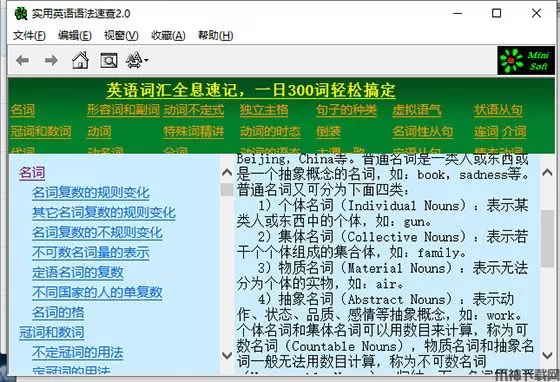
Task: Open 不同国家的人的单复数 in contents
Action: 97,293
